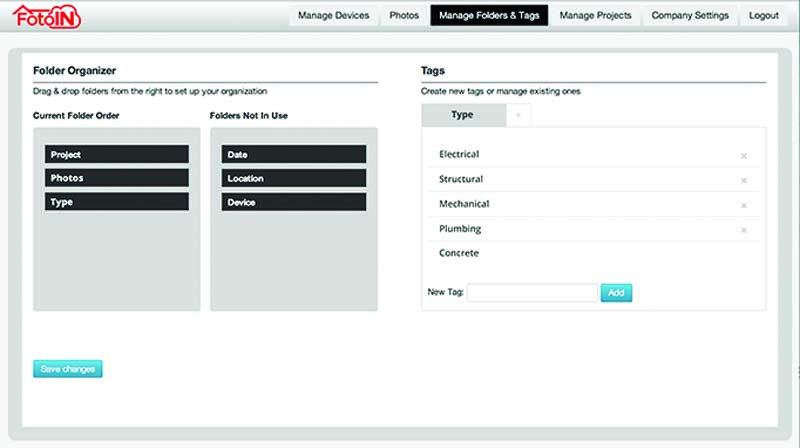Click the Folder Organizer heading
This screenshot has height=448, width=800.
[74, 71]
